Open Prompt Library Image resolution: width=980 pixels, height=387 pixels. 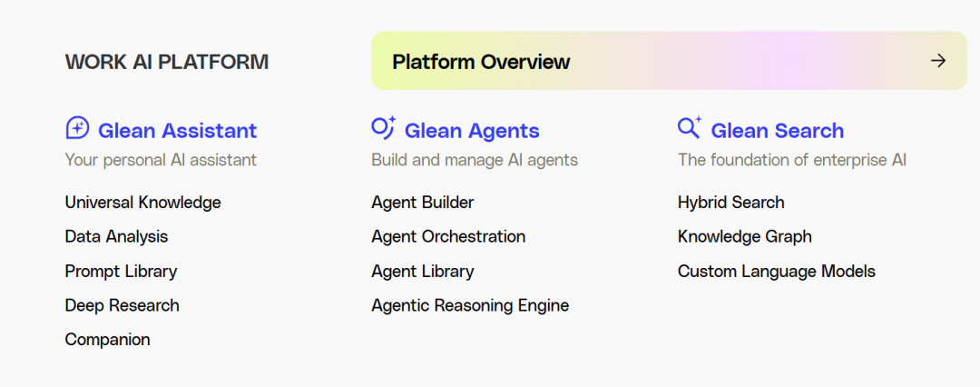click(x=121, y=271)
